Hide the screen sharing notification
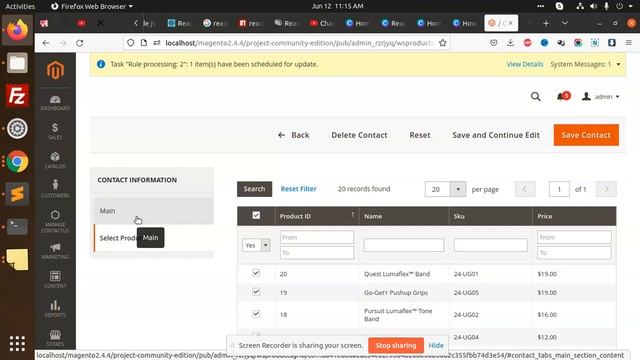This screenshot has height=360, width=640. pyautogui.click(x=436, y=345)
